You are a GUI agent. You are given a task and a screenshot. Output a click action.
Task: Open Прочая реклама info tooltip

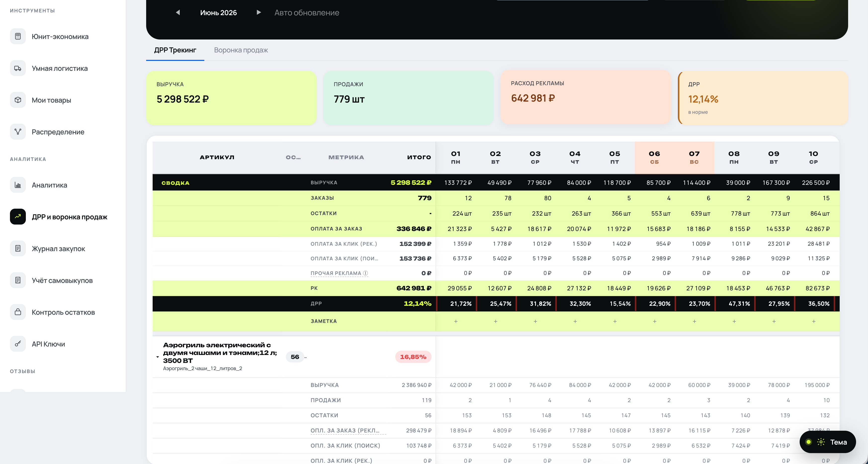click(x=366, y=273)
